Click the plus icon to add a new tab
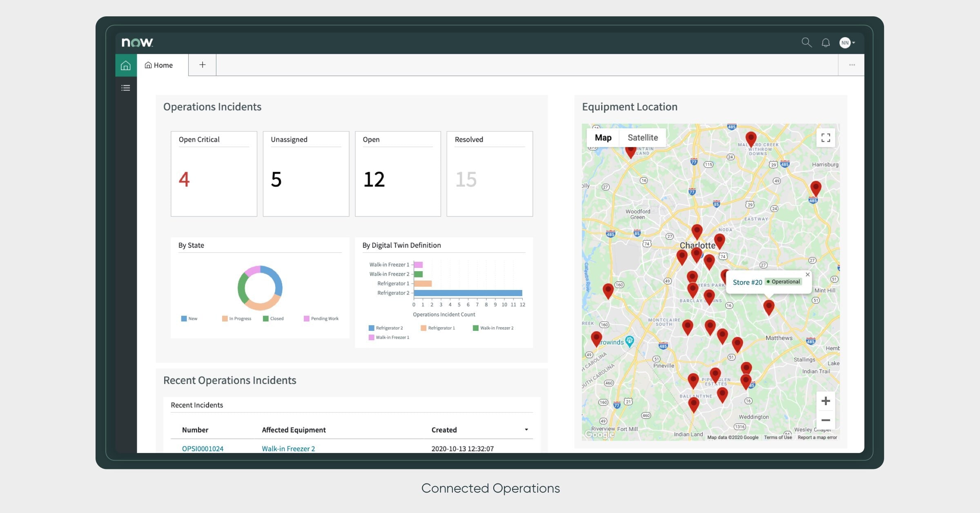The image size is (980, 513). (202, 65)
